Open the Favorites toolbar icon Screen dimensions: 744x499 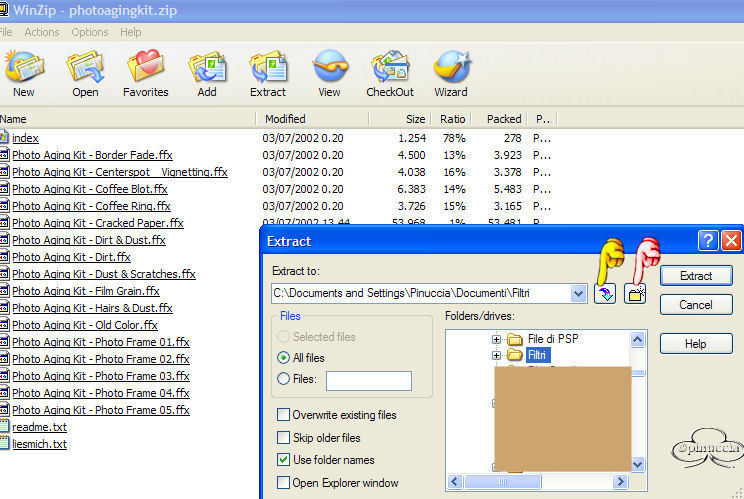tap(146, 66)
